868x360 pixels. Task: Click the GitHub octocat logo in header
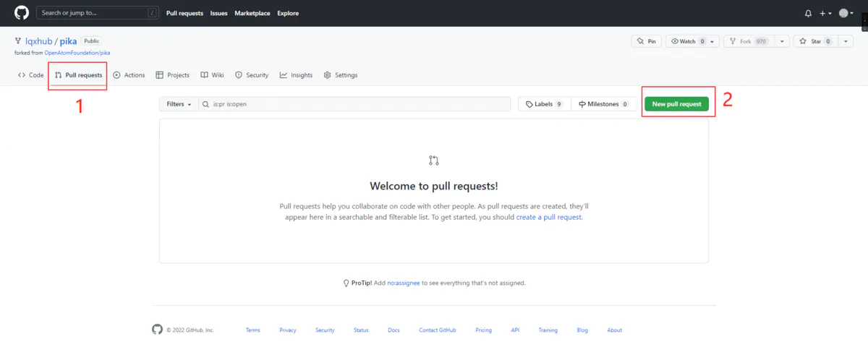click(x=22, y=13)
